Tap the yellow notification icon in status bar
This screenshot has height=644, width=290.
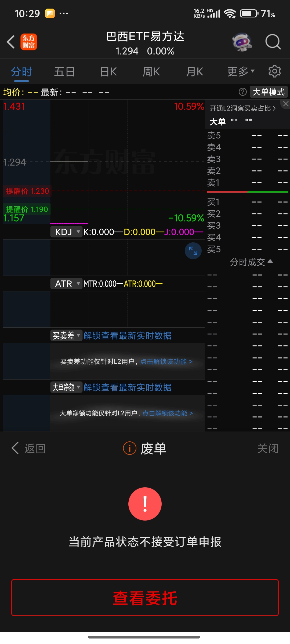pos(50,13)
